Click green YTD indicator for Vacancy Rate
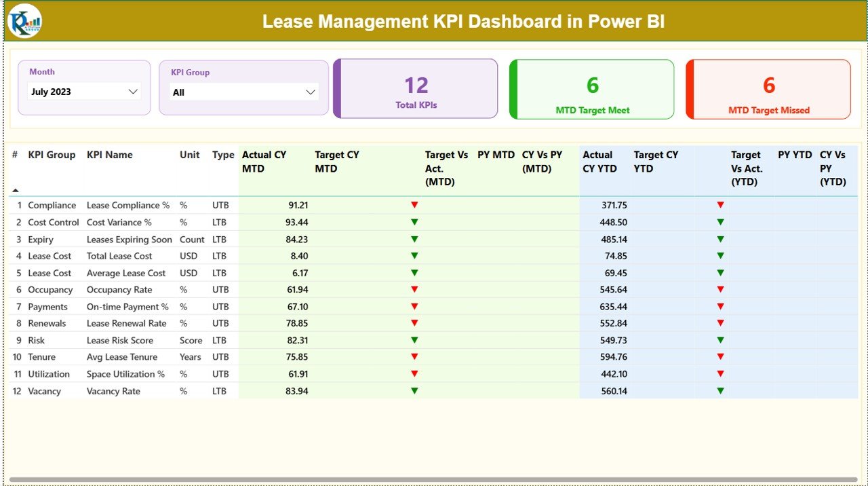The image size is (868, 486). click(720, 391)
